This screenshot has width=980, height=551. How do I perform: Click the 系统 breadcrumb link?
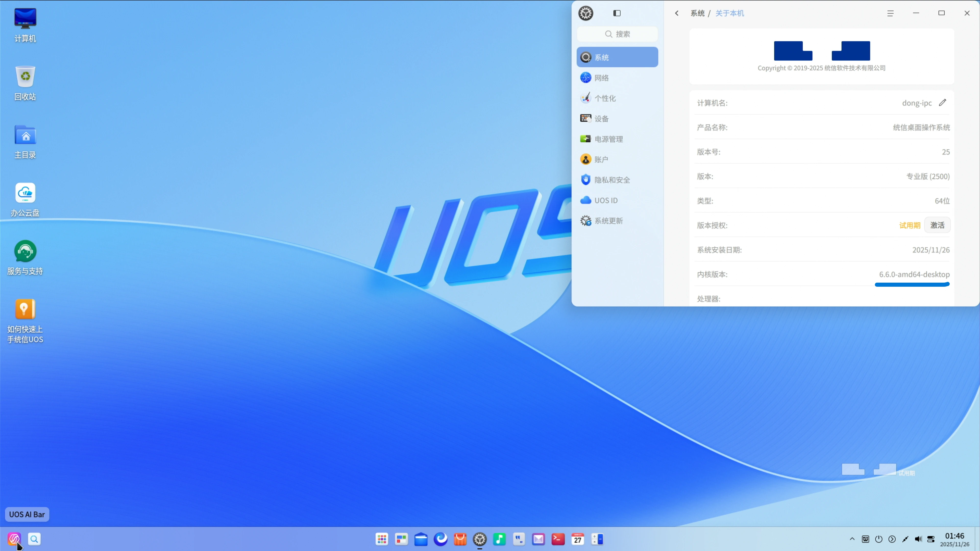click(697, 13)
